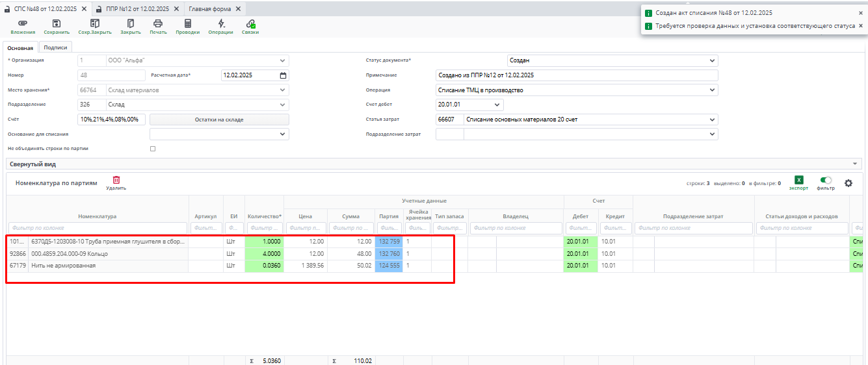Export table using Excel экспорт icon
The image size is (868, 365).
[x=799, y=181]
